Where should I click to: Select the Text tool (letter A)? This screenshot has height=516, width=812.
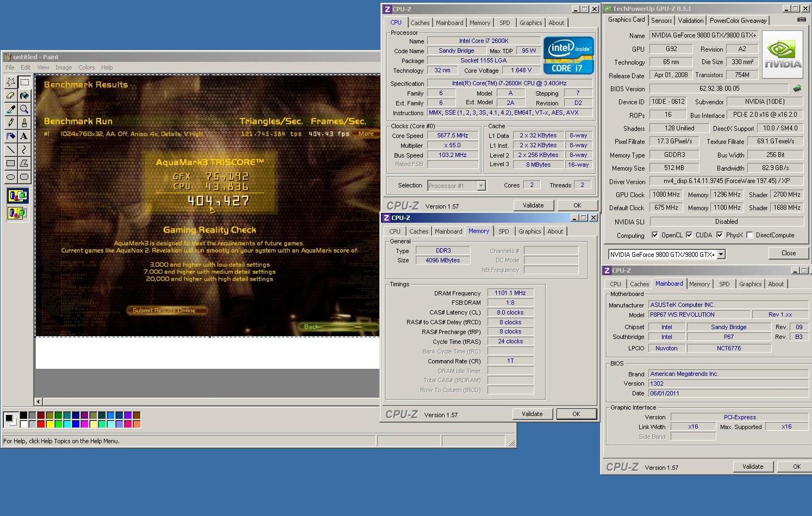click(24, 136)
